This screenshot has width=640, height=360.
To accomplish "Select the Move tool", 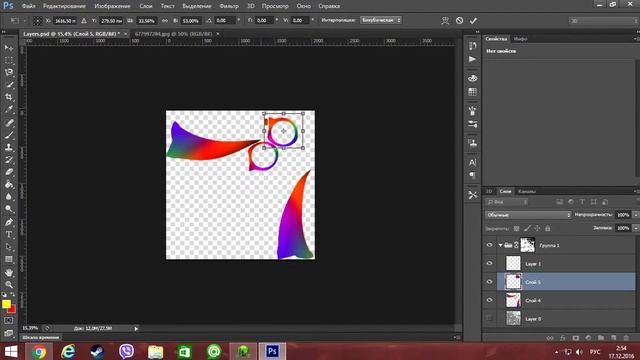I will [x=9, y=48].
